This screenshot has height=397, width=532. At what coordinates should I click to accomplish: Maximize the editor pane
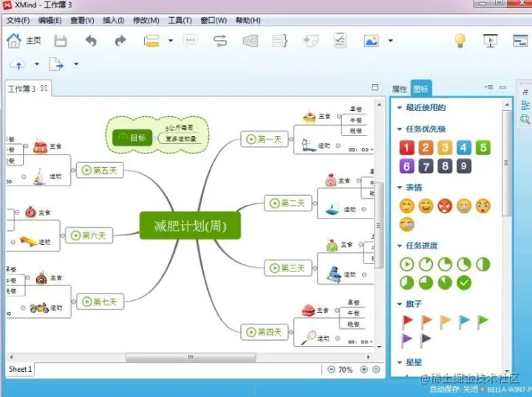pos(375,87)
